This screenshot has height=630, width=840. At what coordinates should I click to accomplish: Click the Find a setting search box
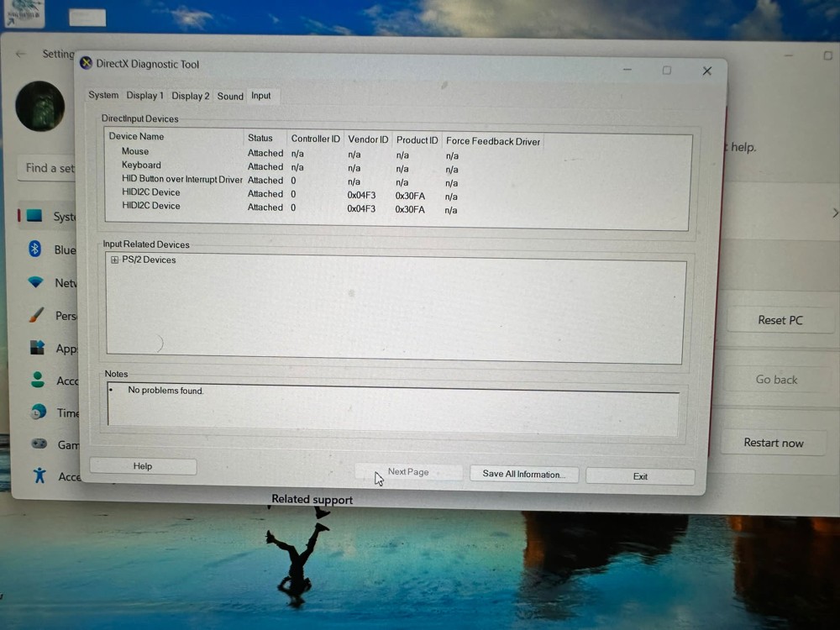48,168
